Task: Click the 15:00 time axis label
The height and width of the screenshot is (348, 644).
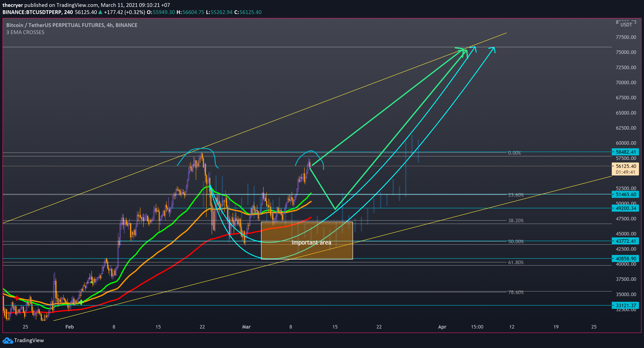Action: [x=477, y=327]
